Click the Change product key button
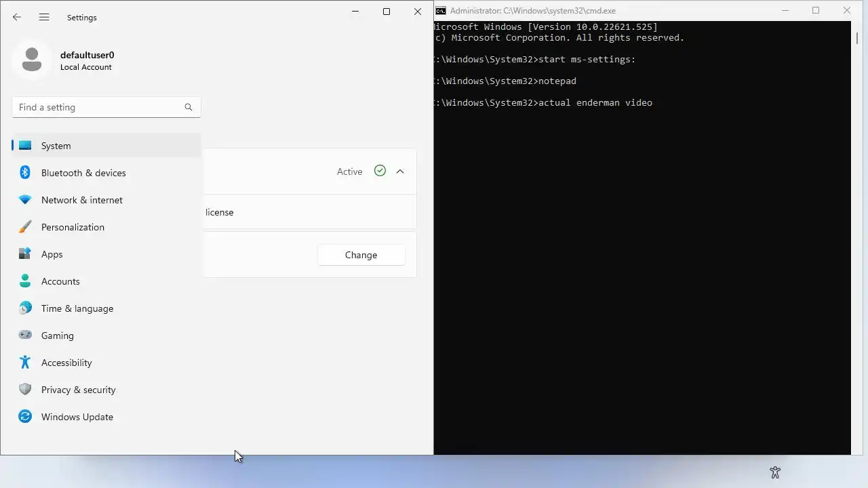Image resolution: width=868 pixels, height=488 pixels. pyautogui.click(x=361, y=255)
